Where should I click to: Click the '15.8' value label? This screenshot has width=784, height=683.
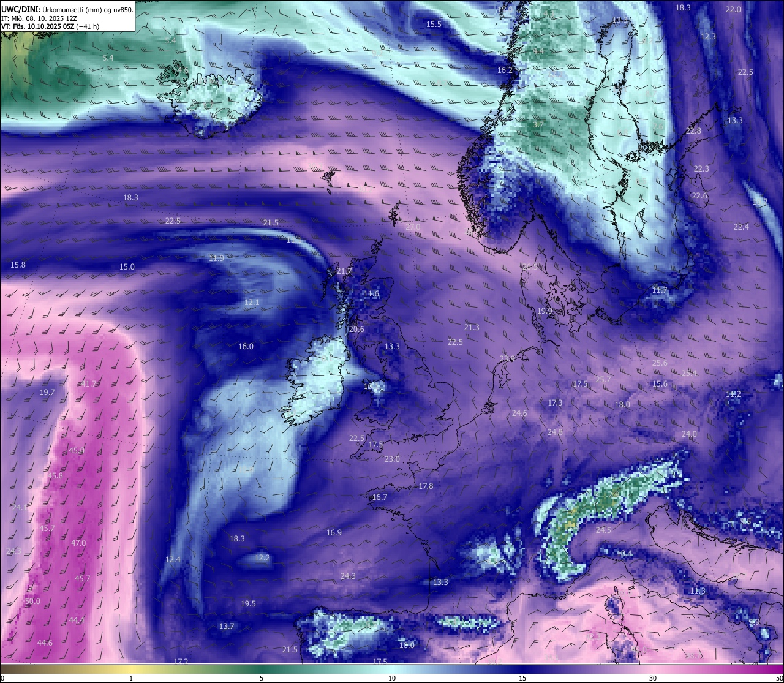18,265
